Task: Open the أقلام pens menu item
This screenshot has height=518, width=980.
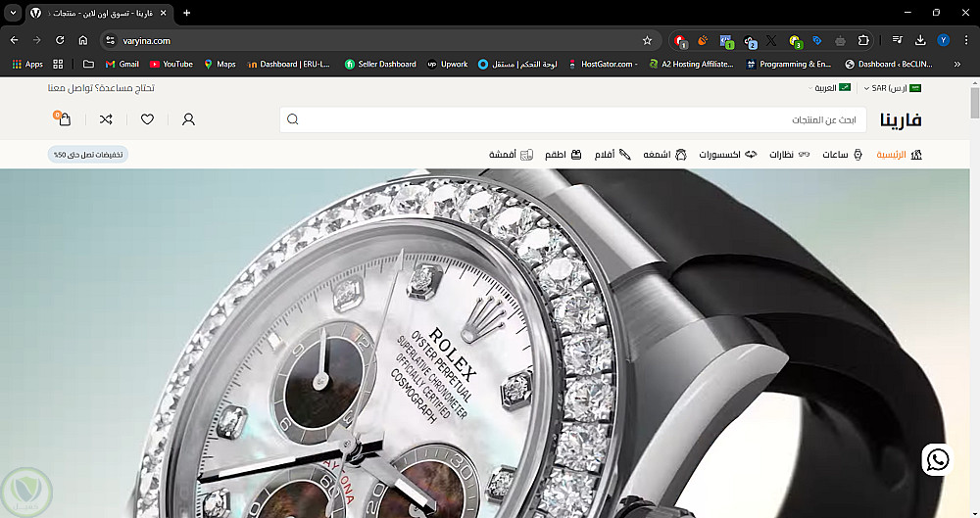Action: pos(612,155)
